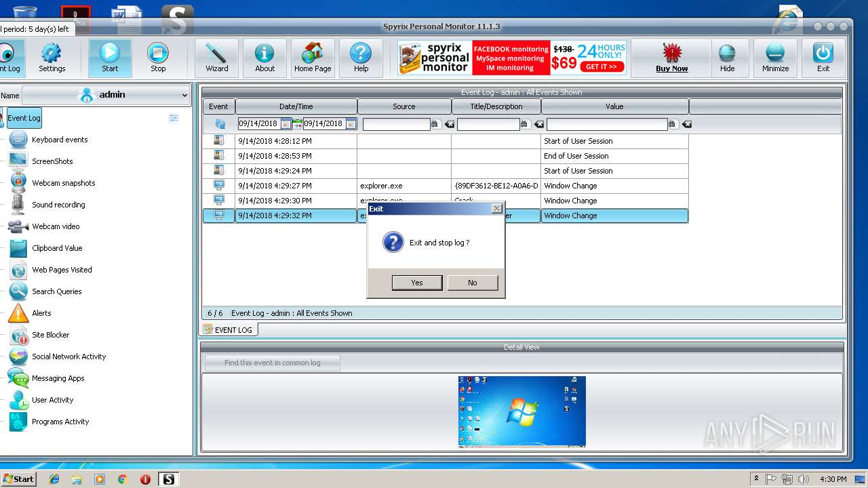The height and width of the screenshot is (488, 868).
Task: Open the Settings gear in toolbar
Action: coord(52,58)
